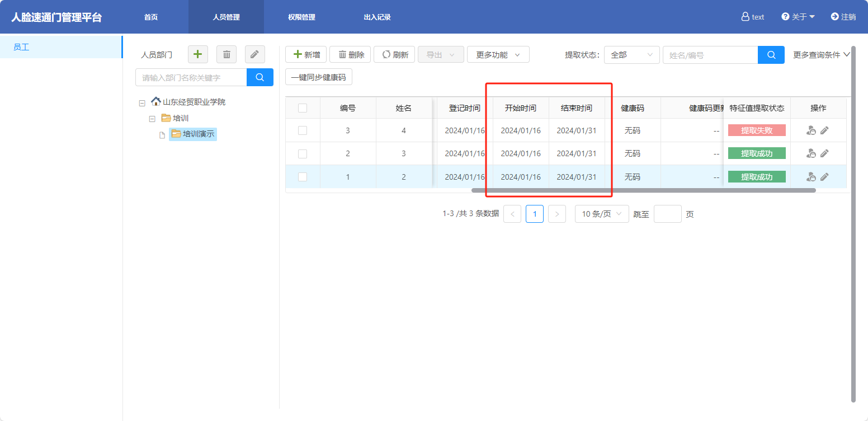The image size is (868, 421).
Task: Click the 新增 button
Action: [x=306, y=55]
